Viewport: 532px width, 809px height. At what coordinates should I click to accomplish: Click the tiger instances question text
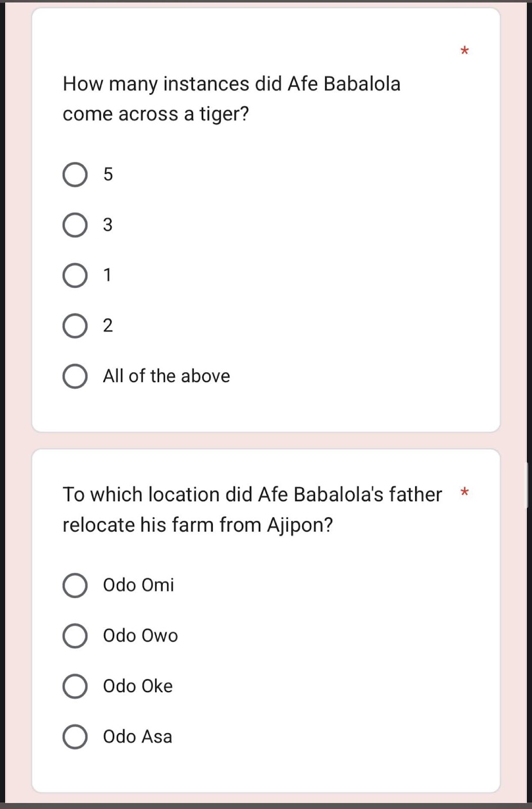point(232,99)
